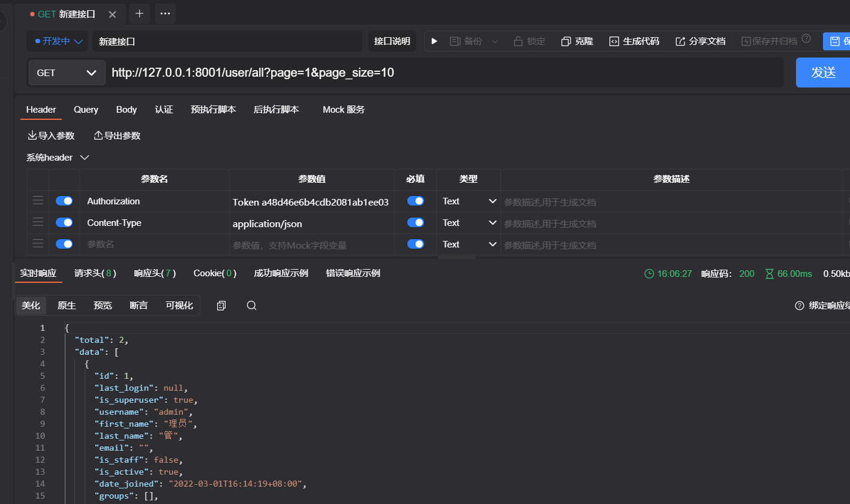Click 导出参数 export parameters
This screenshot has width=850, height=504.
point(117,135)
